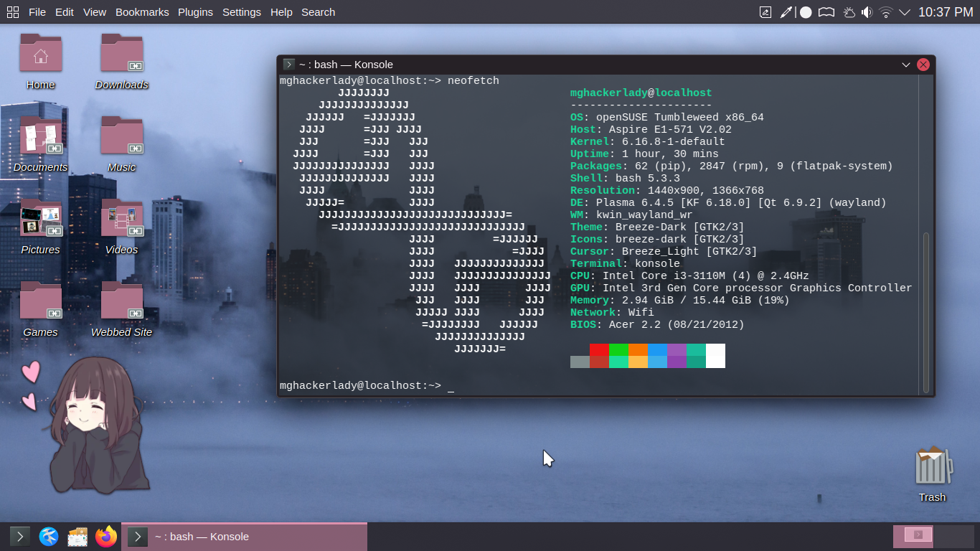Click the Konsole task button in the taskbar
980x551 pixels.
tap(244, 537)
